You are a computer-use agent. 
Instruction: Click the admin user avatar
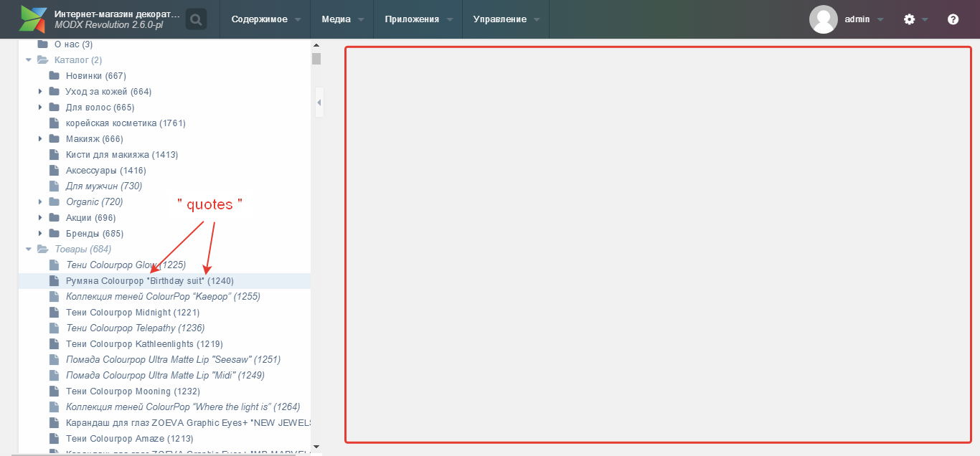tap(824, 19)
